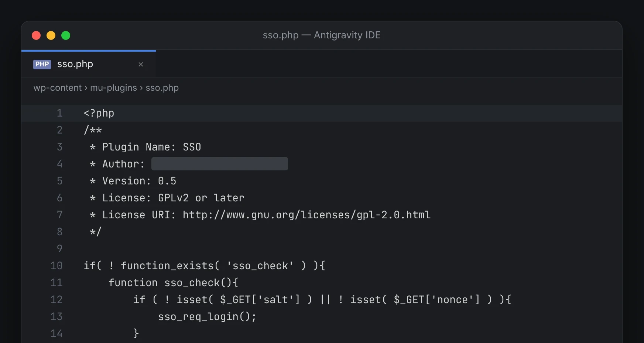Open mu-plugins breadcrumb folder
Image resolution: width=644 pixels, height=343 pixels.
[x=113, y=88]
